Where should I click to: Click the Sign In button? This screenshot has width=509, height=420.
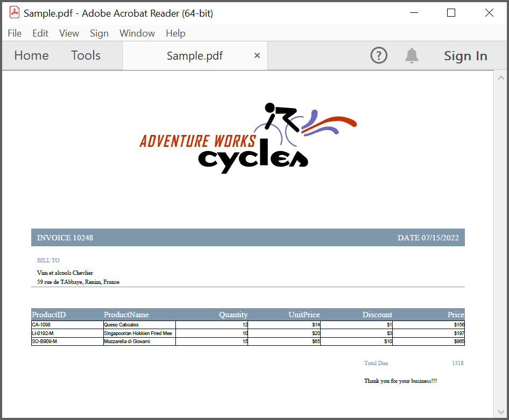pos(465,56)
